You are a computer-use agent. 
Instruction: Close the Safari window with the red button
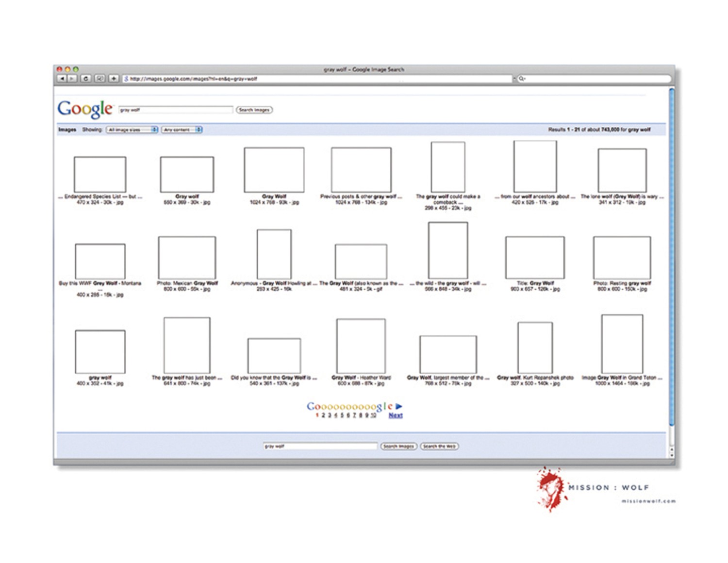pyautogui.click(x=60, y=69)
